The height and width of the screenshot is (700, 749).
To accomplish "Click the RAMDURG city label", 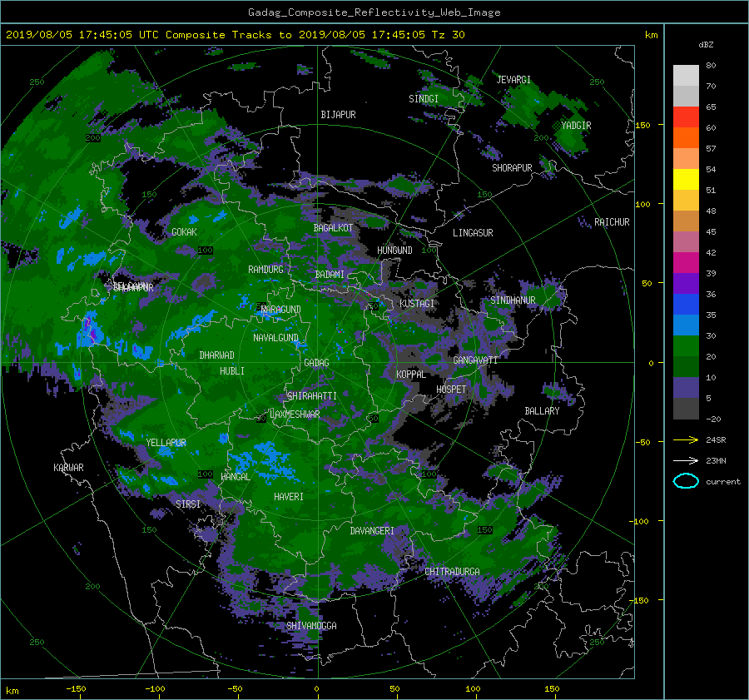I will coord(265,270).
